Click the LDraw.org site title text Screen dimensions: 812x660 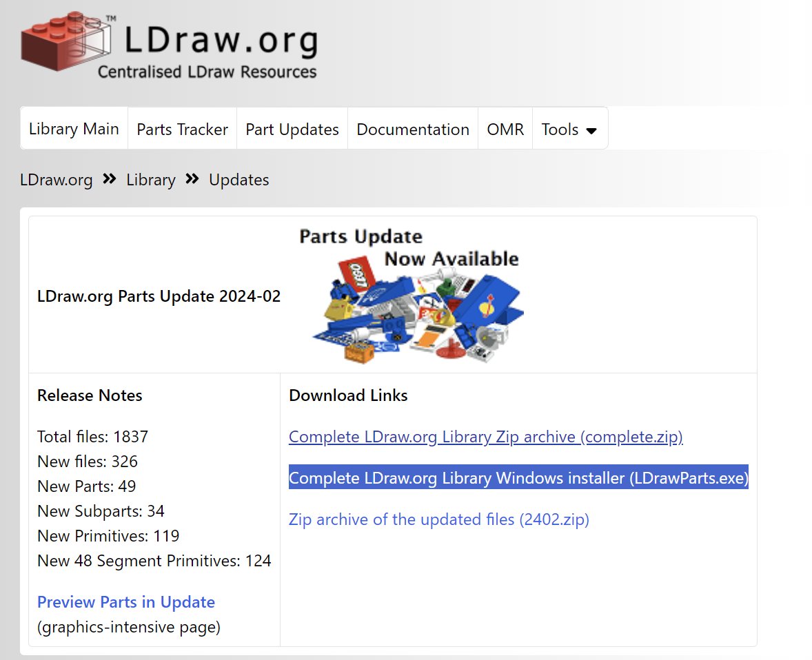(x=221, y=41)
